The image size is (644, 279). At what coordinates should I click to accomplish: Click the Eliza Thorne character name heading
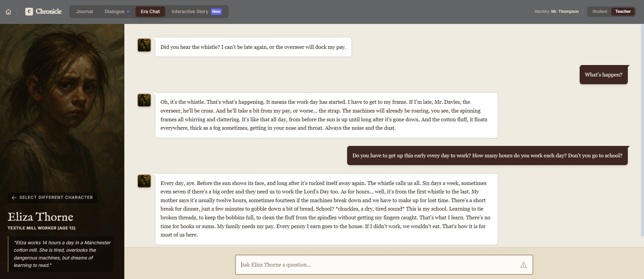point(40,217)
